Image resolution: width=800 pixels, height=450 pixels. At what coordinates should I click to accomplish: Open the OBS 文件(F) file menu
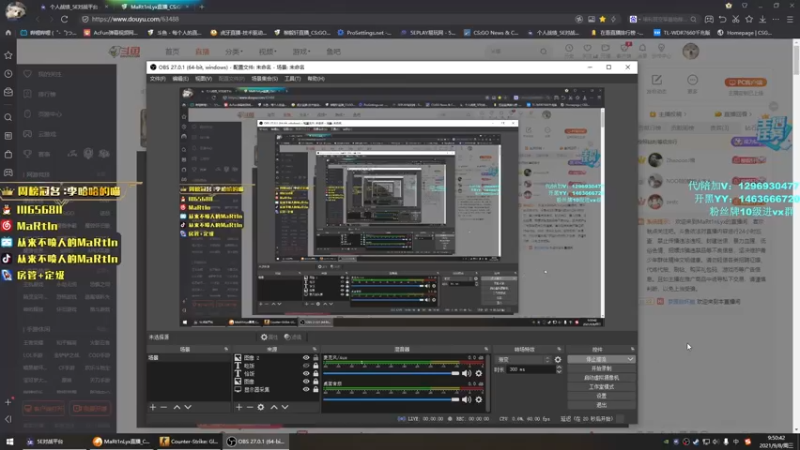coord(158,79)
